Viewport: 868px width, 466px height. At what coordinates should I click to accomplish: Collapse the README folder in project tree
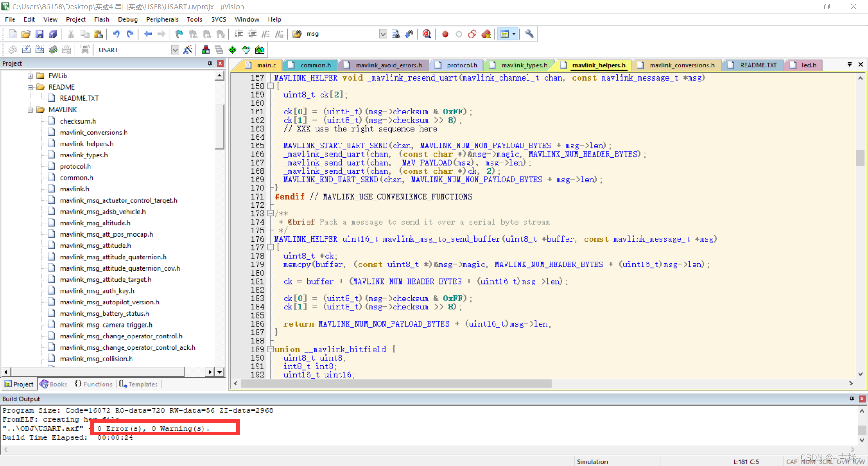tap(30, 87)
